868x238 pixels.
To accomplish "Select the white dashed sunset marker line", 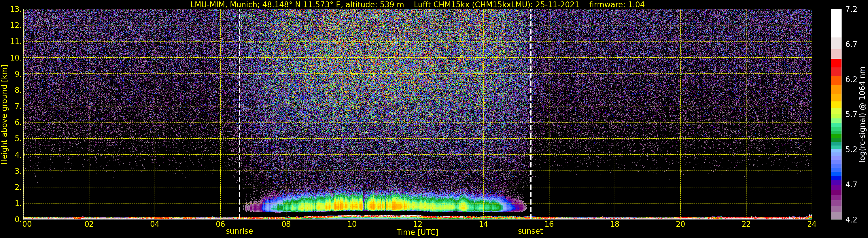I will point(531,114).
